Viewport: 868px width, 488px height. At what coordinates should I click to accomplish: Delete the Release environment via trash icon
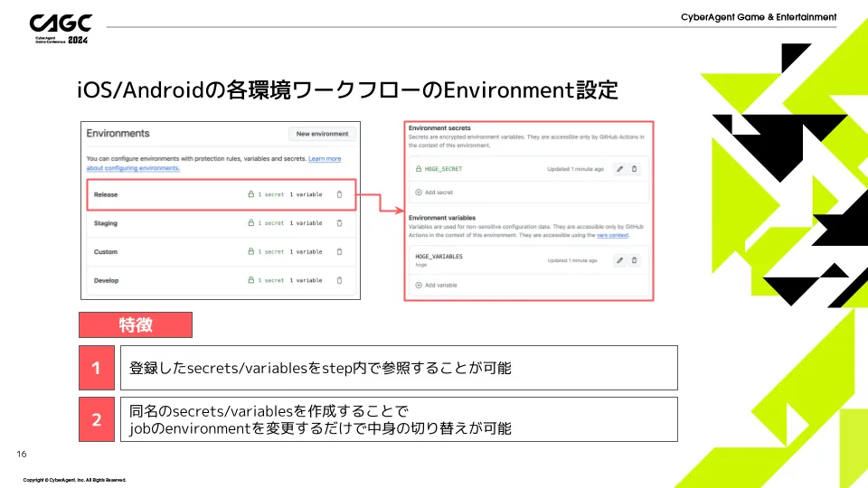click(x=339, y=194)
